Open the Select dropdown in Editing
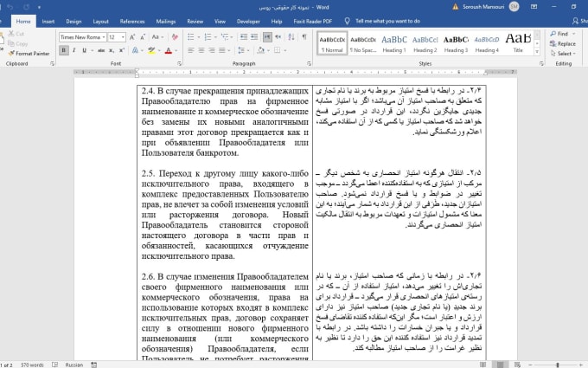This screenshot has height=368, width=588. pyautogui.click(x=563, y=54)
